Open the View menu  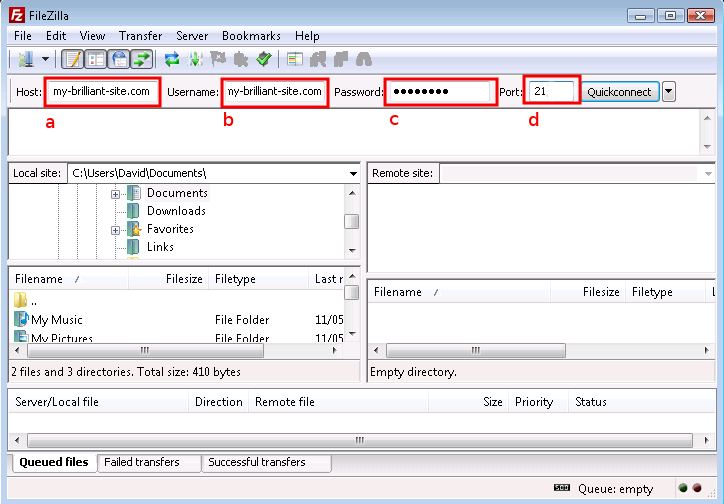coord(92,36)
